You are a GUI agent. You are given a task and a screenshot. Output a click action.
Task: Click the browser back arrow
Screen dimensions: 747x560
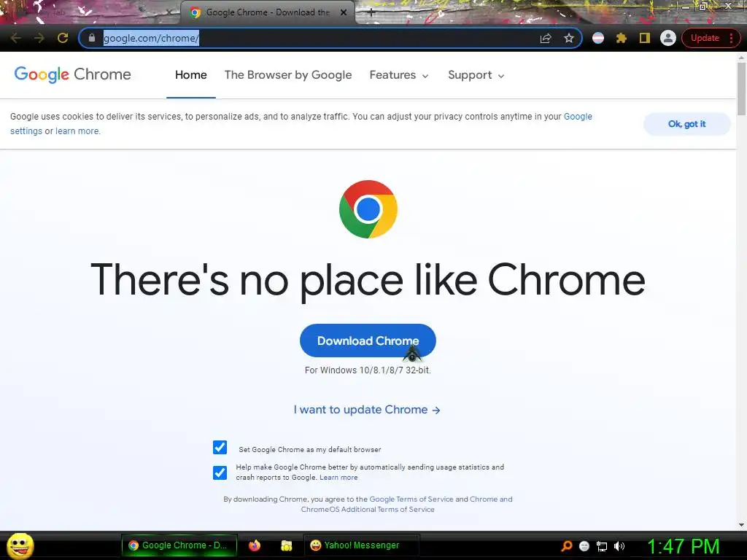click(16, 38)
